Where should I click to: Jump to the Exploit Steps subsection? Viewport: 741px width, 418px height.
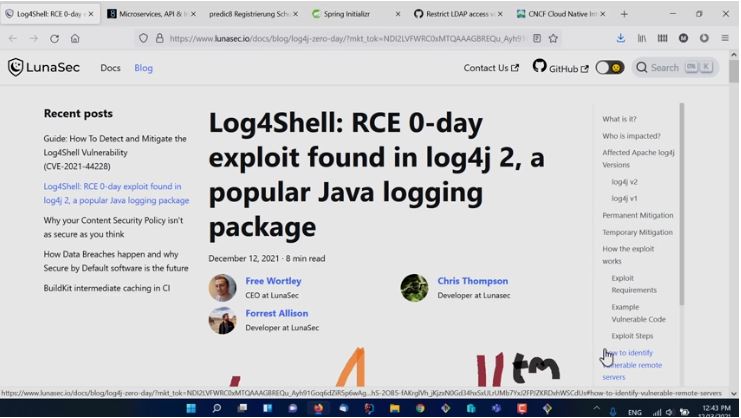point(632,336)
